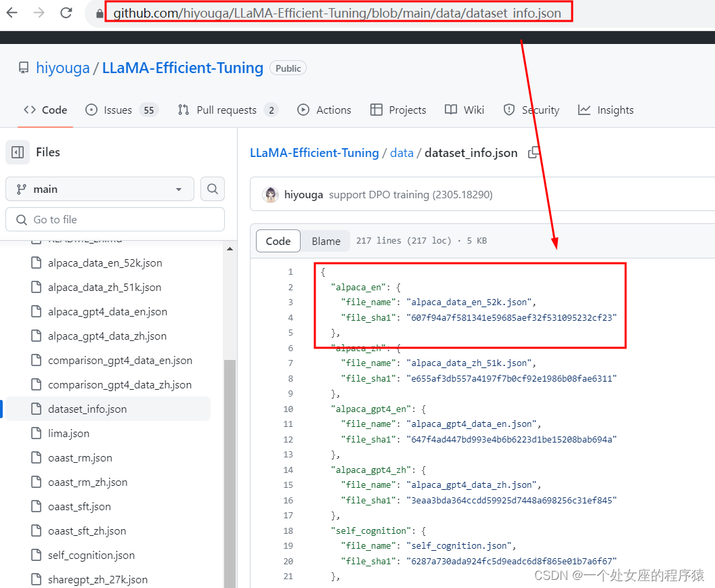Go to the Security tab

(532, 110)
